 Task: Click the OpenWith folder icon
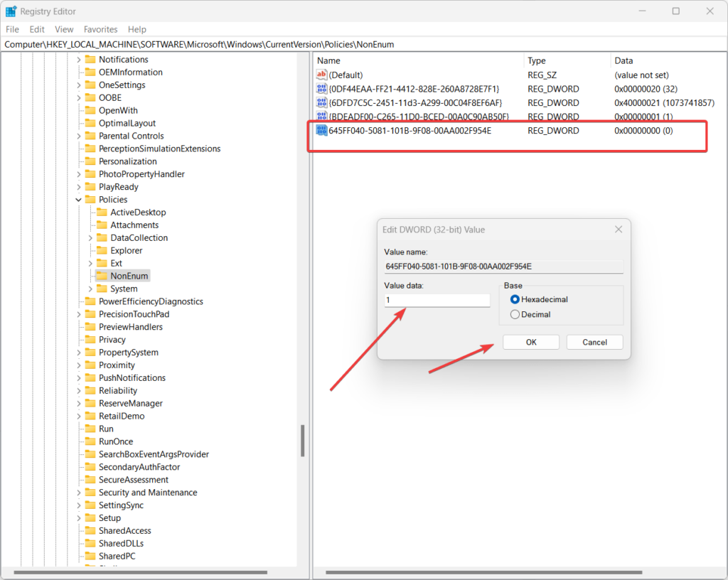[90, 110]
